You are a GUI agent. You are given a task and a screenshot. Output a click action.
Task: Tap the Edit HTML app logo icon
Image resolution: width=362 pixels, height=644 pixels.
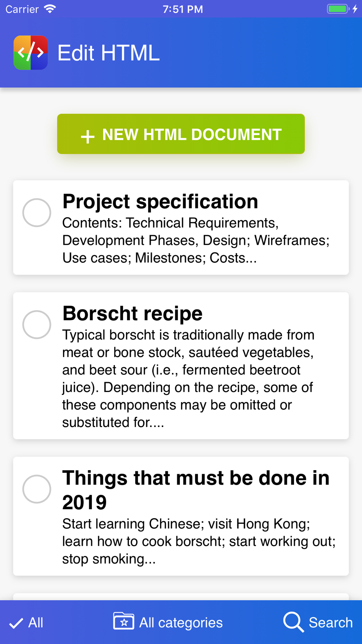31,53
